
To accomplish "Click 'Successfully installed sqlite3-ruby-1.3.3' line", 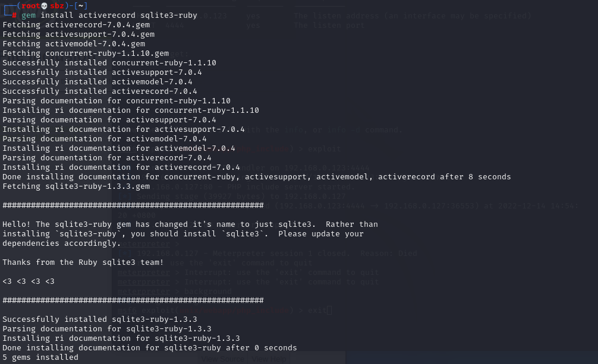I will coord(100,319).
